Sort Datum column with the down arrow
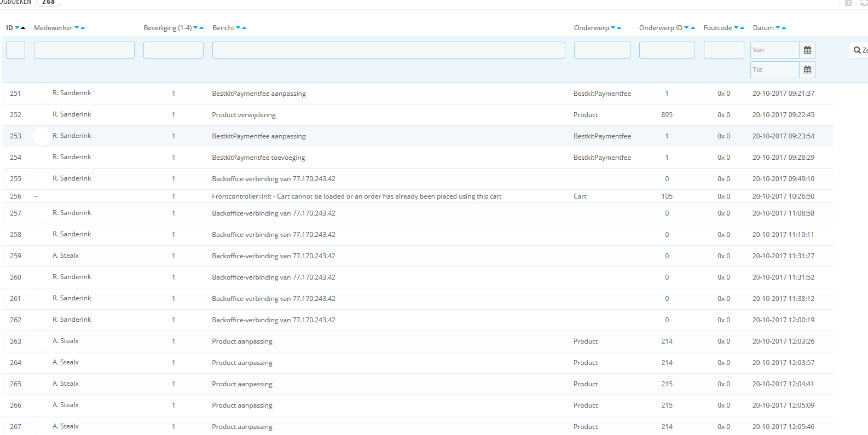 pyautogui.click(x=778, y=28)
